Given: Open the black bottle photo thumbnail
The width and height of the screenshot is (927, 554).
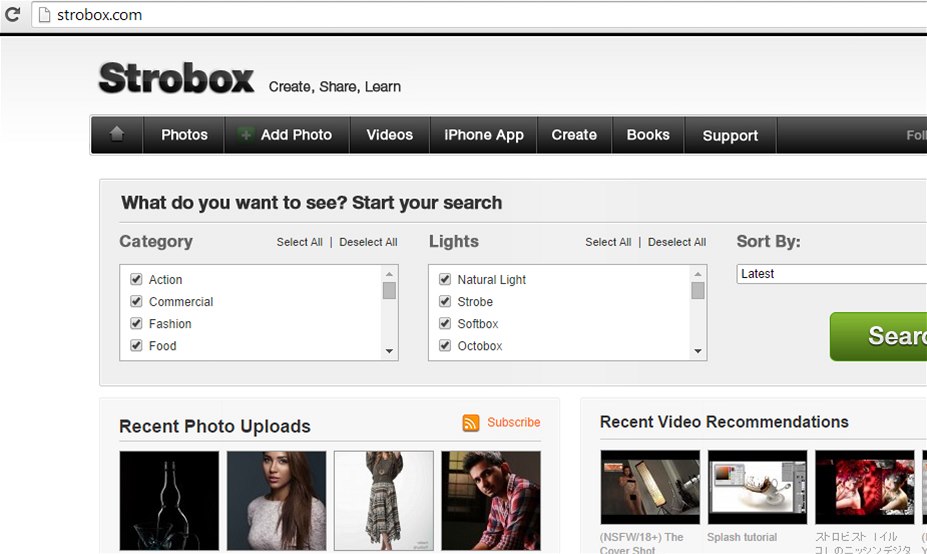Looking at the screenshot, I should [x=169, y=500].
